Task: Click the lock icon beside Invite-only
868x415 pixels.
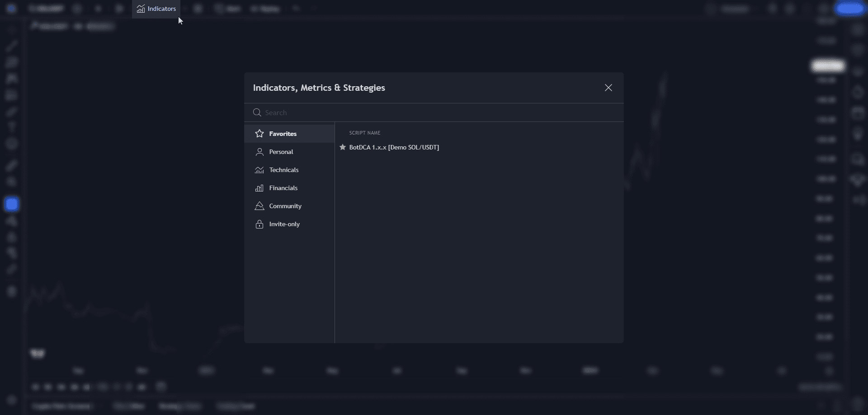Action: pyautogui.click(x=259, y=224)
